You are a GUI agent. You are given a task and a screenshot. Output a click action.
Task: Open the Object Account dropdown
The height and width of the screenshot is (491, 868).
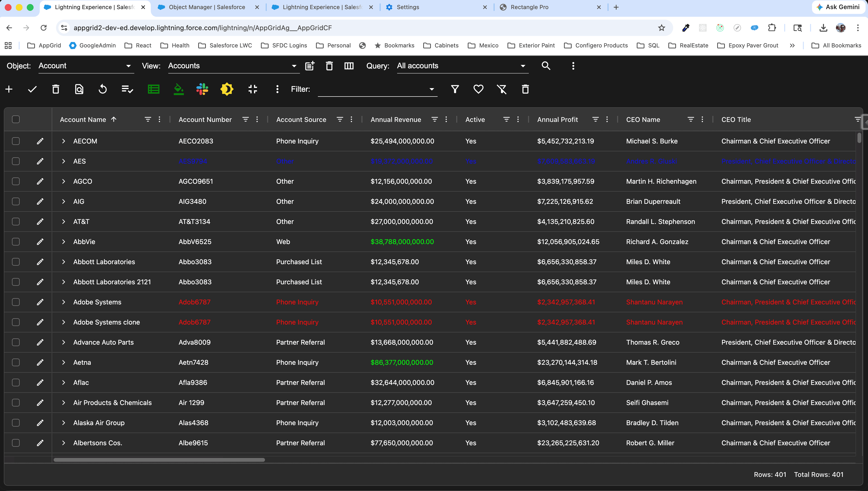(86, 66)
